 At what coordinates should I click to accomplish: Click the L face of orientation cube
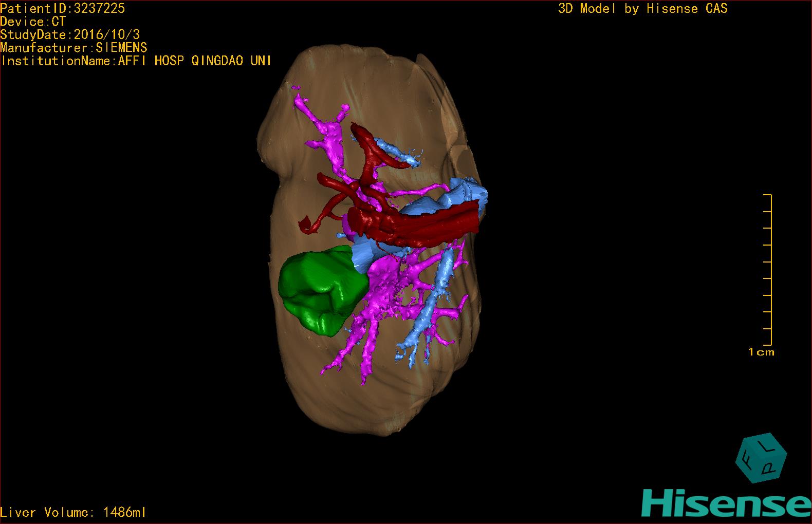coord(765,447)
